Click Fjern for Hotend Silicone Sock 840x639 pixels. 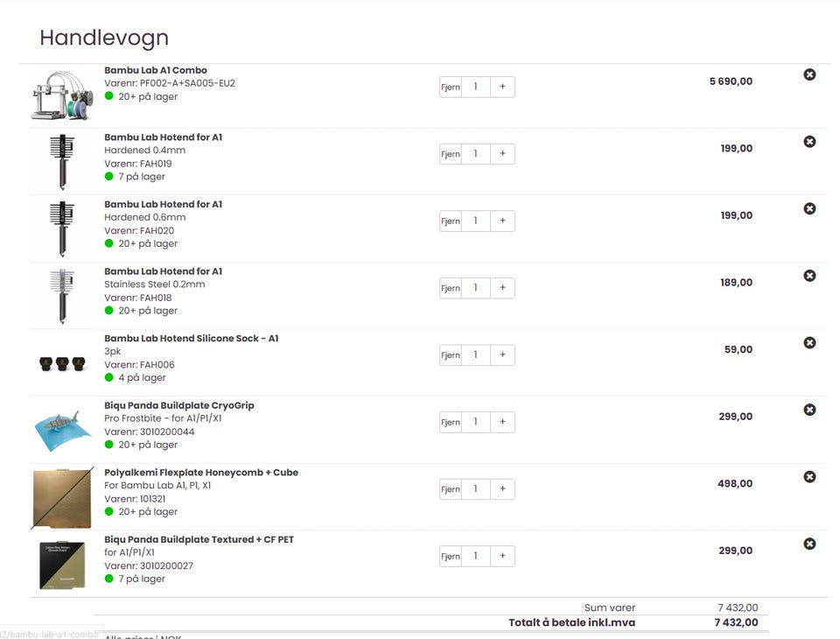(450, 355)
